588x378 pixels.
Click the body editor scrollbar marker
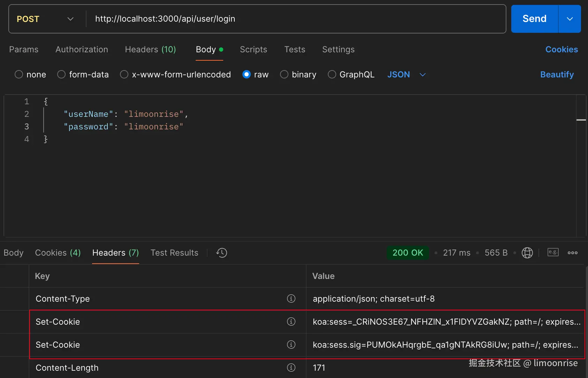581,120
